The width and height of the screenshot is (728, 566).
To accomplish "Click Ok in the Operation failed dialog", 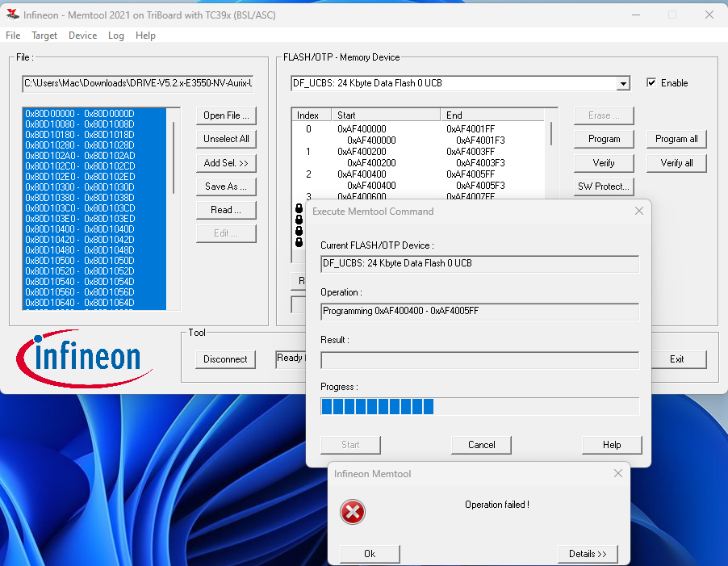I will tap(370, 553).
